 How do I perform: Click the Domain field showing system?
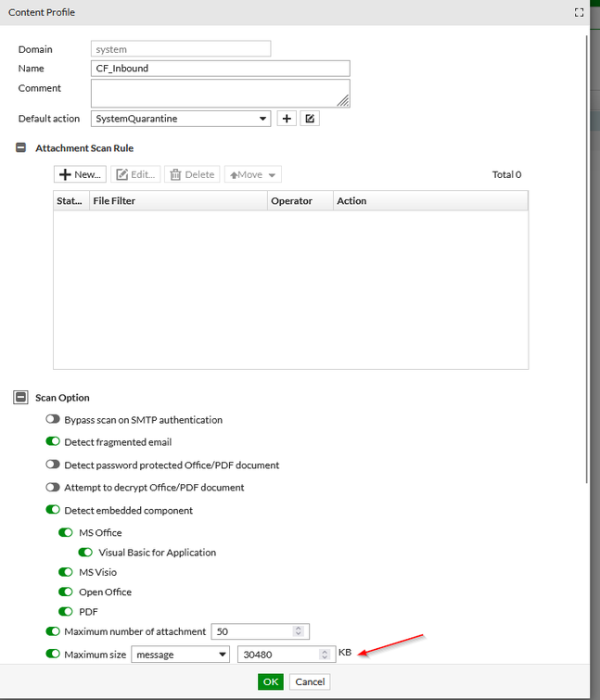click(x=181, y=49)
